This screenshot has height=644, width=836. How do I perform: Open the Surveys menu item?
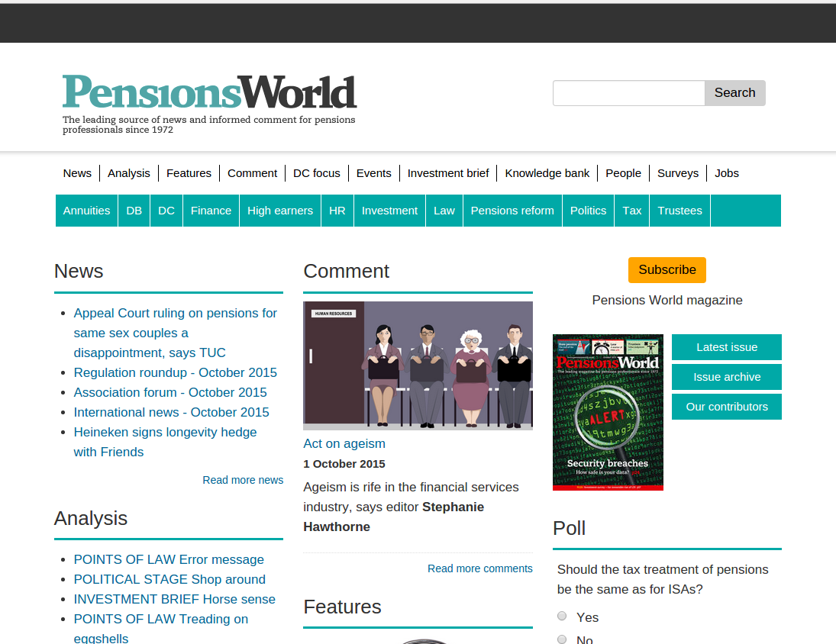[x=678, y=173]
